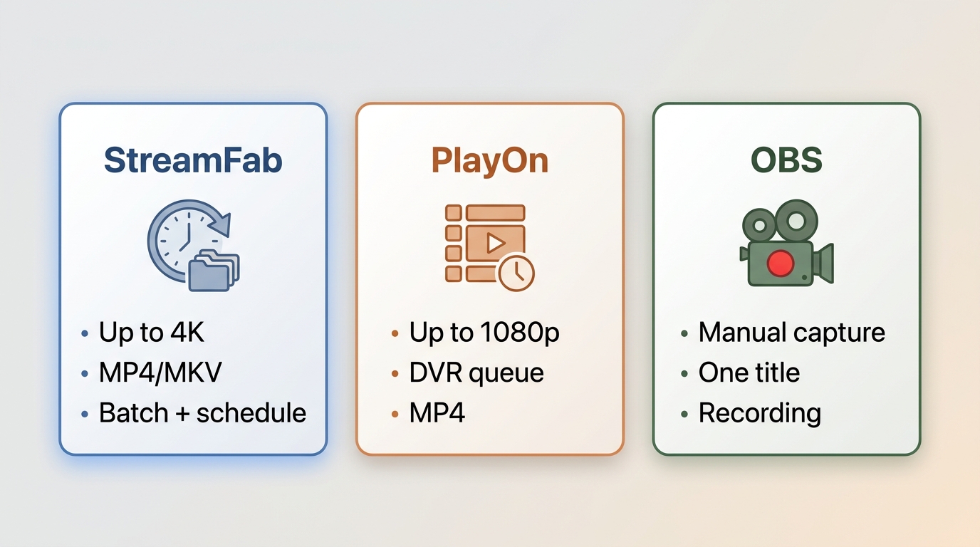
Task: Click the "Manual capture" text
Action: [792, 333]
